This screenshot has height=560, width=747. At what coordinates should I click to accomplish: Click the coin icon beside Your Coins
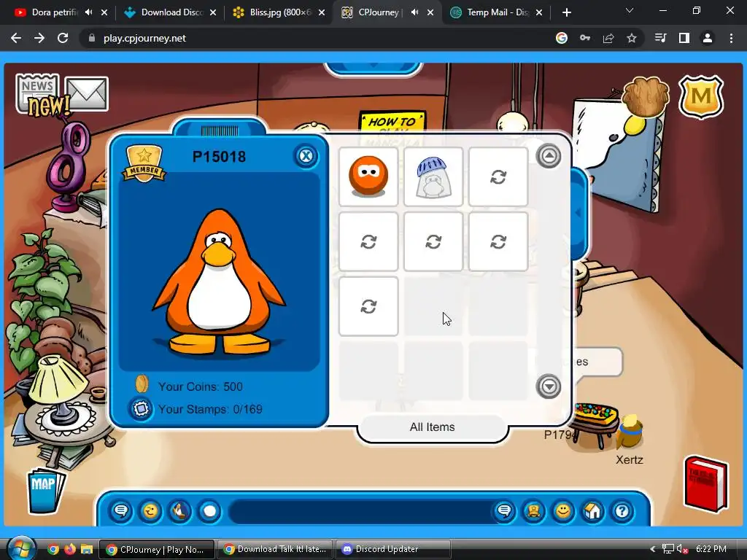(x=142, y=384)
